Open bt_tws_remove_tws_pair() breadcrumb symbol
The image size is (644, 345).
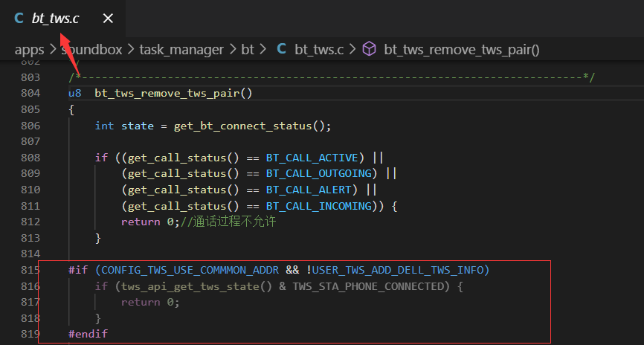point(462,50)
